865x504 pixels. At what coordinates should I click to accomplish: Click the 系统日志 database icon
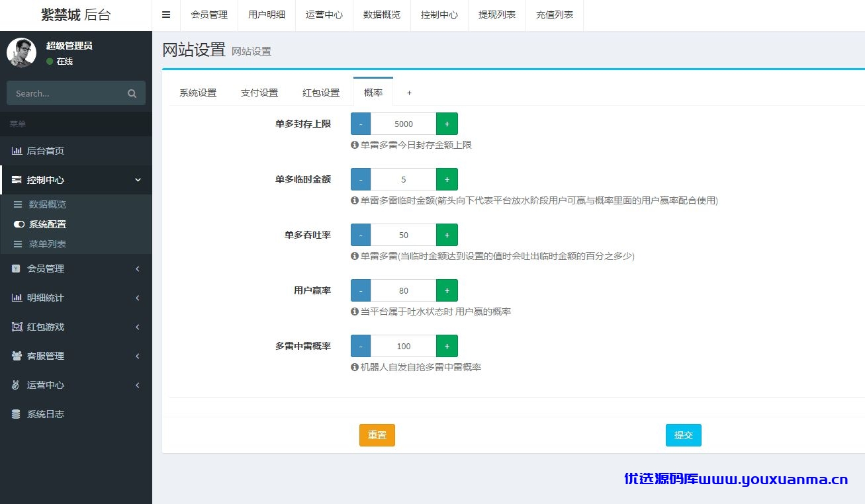(16, 414)
